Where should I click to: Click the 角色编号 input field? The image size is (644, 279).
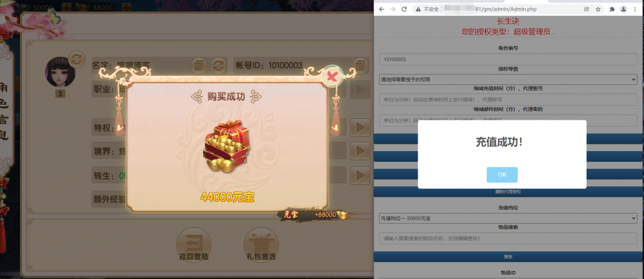click(508, 59)
